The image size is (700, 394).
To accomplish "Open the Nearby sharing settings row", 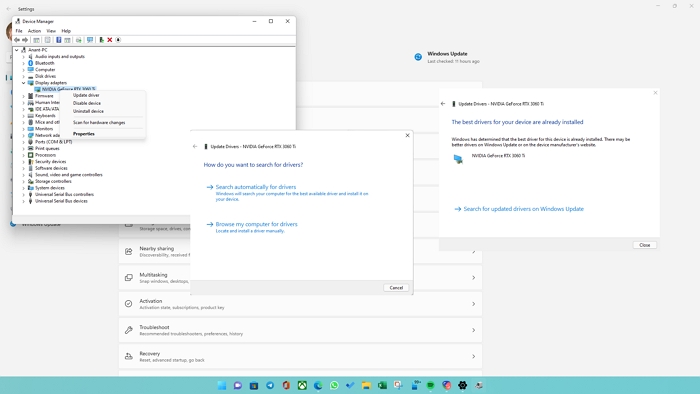I will tap(300, 251).
